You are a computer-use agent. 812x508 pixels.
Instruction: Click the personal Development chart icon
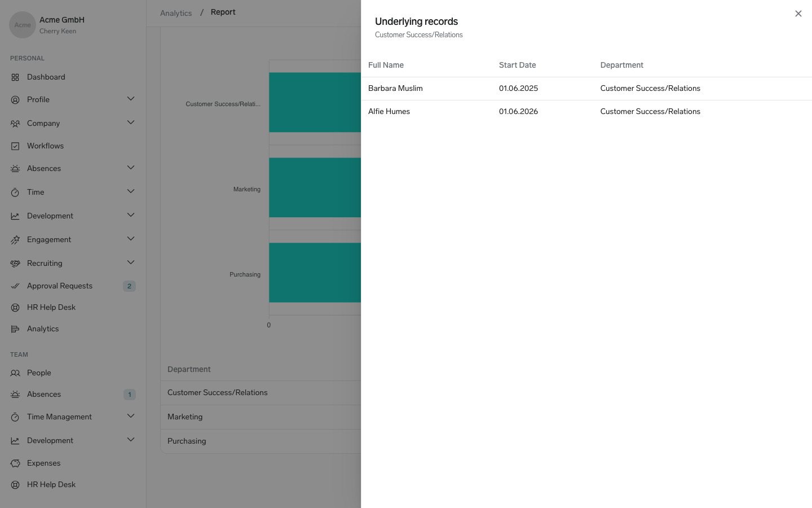tap(15, 216)
